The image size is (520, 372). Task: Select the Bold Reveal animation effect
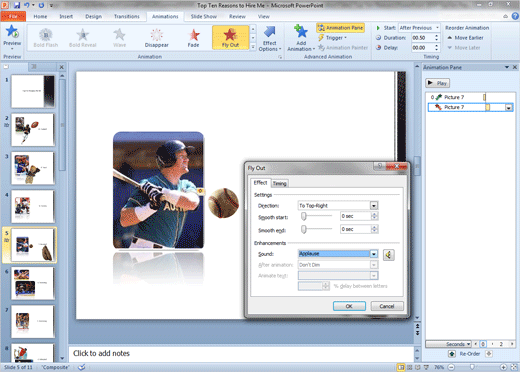pyautogui.click(x=82, y=38)
